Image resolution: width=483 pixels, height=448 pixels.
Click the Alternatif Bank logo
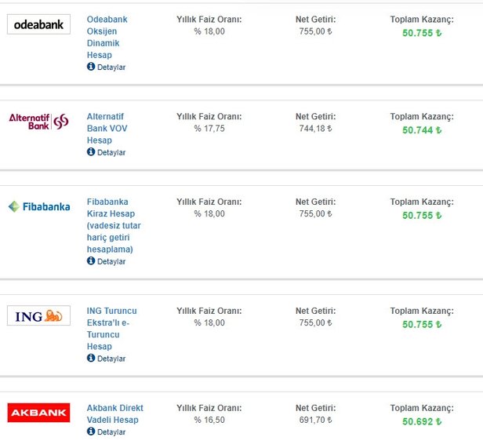point(38,121)
